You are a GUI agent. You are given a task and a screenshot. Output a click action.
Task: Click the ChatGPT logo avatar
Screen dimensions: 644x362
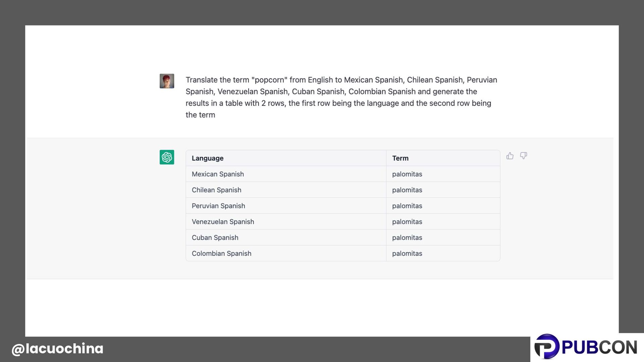167,157
